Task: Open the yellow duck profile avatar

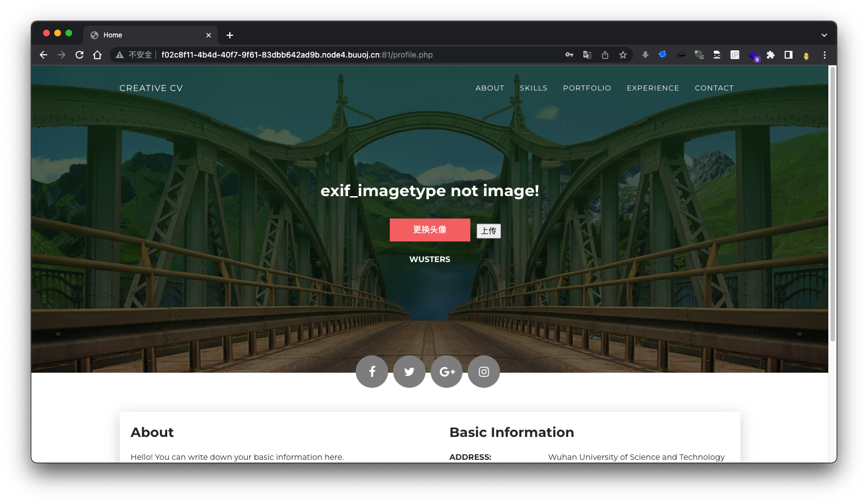Action: (x=806, y=55)
